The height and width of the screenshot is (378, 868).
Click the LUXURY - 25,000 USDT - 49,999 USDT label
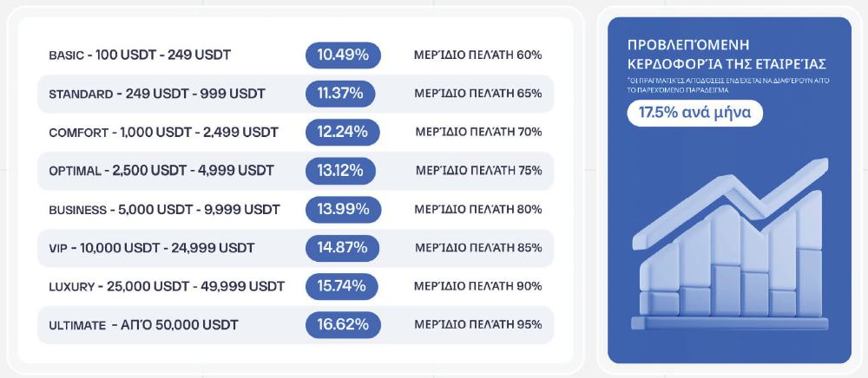167,286
